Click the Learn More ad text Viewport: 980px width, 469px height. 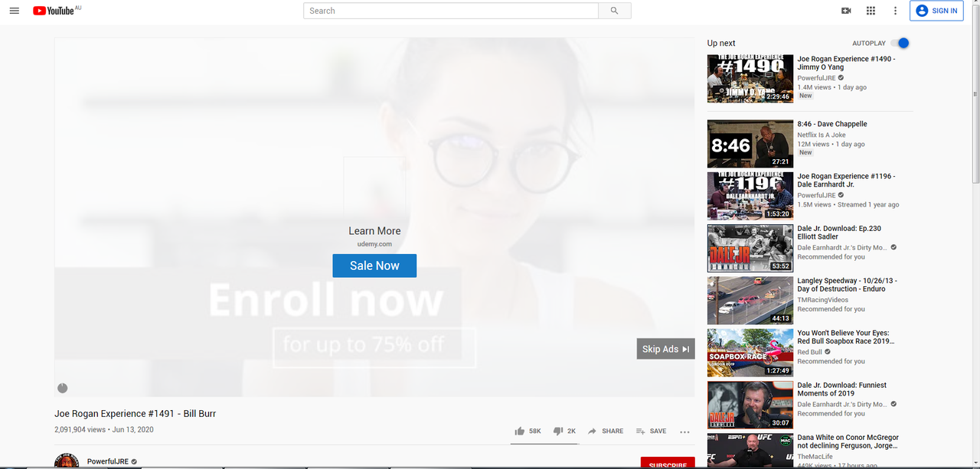374,231
